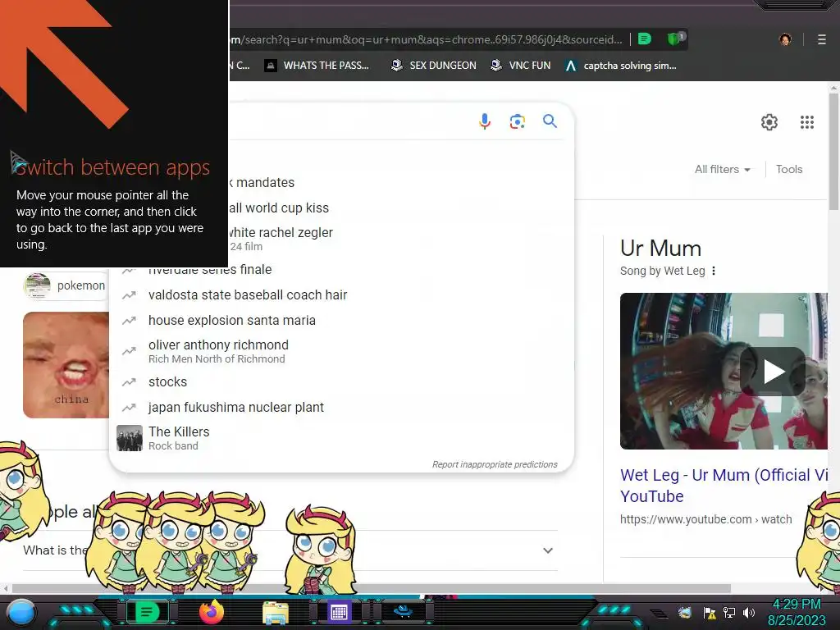This screenshot has width=840, height=630.
Task: Click Report inappropriate predictions
Action: click(x=495, y=464)
